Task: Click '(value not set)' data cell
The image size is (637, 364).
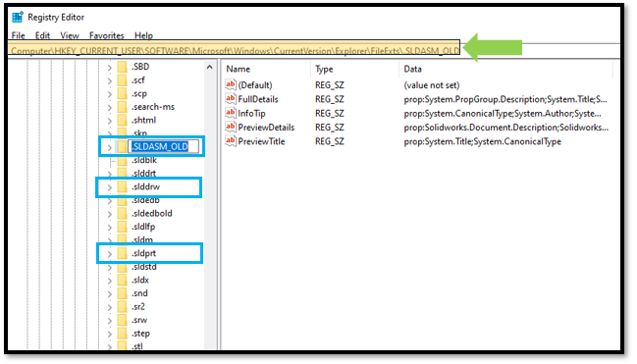Action: (432, 85)
